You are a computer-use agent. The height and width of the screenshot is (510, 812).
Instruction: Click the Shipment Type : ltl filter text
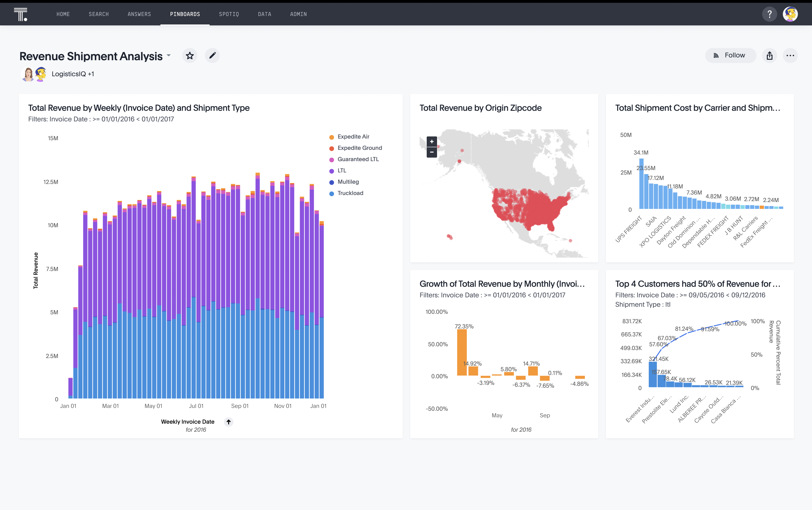pyautogui.click(x=643, y=305)
